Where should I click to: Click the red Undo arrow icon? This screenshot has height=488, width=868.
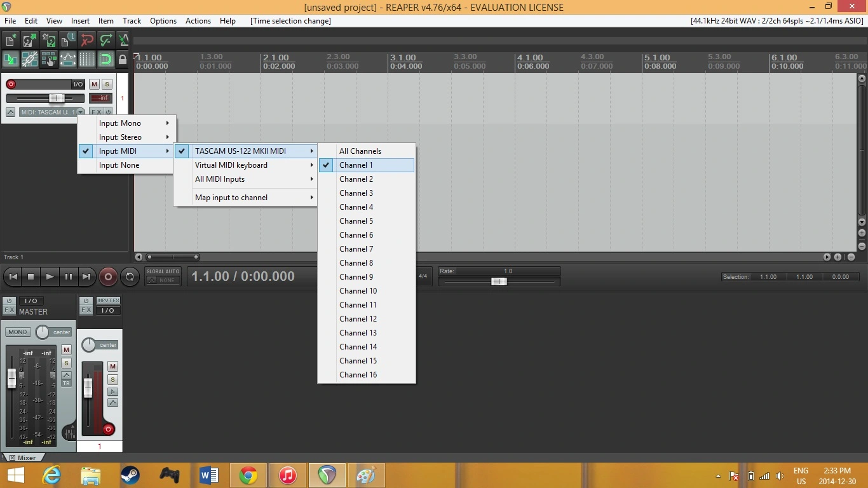coord(87,40)
